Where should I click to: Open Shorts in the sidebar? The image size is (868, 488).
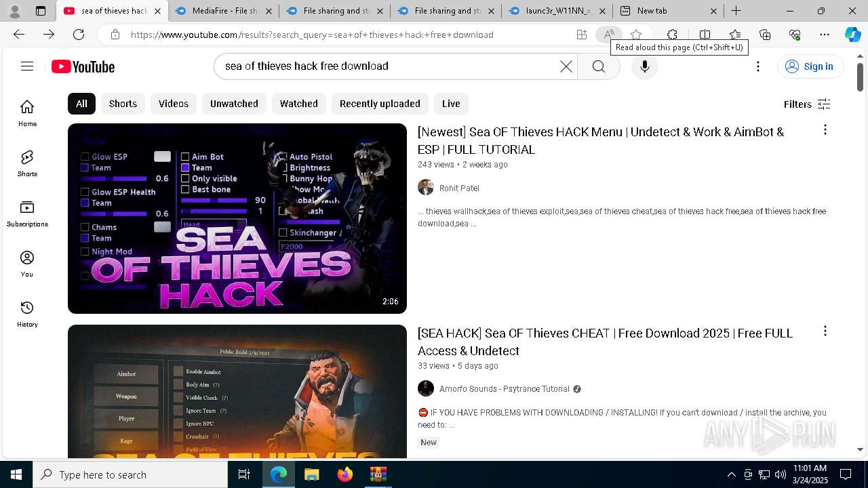tap(27, 163)
